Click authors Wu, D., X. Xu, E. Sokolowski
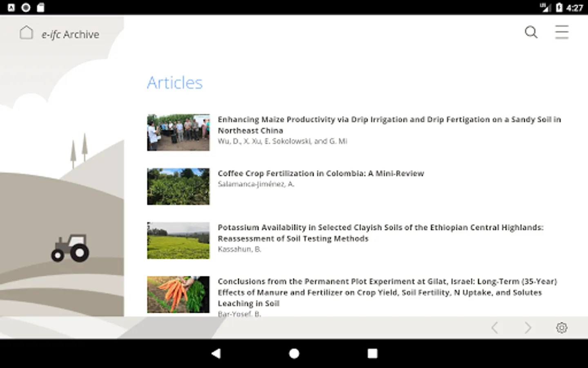Viewport: 588px width, 368px height. point(283,141)
